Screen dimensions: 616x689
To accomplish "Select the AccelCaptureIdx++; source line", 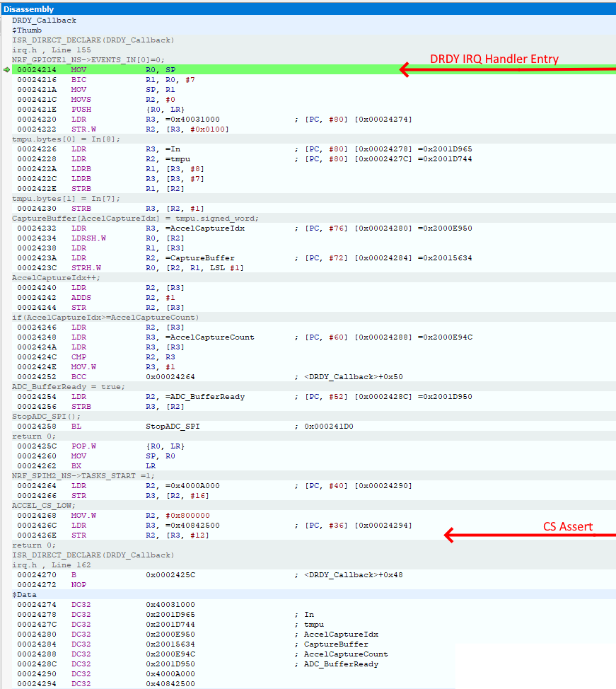I will pyautogui.click(x=47, y=278).
